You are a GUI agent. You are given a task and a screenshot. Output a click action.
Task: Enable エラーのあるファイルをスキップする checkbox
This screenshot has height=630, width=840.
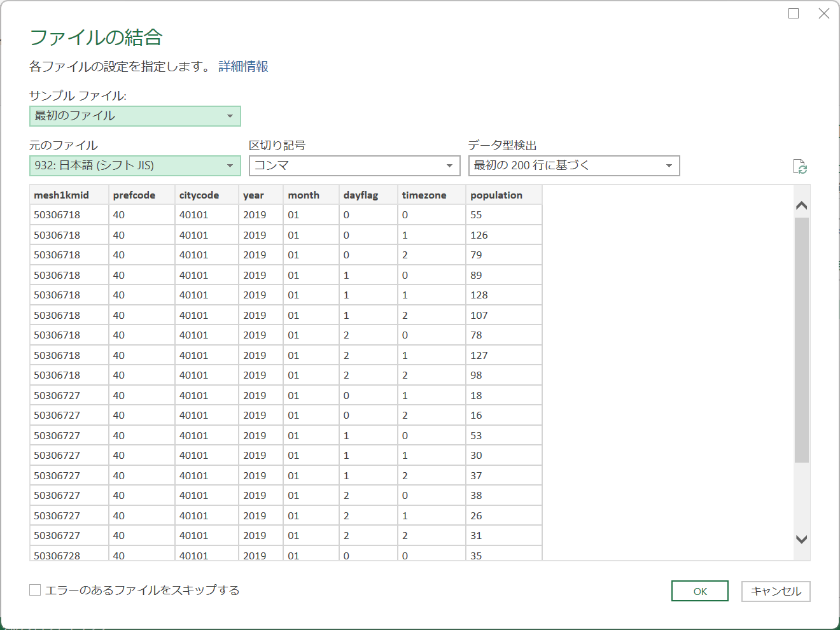pyautogui.click(x=35, y=590)
